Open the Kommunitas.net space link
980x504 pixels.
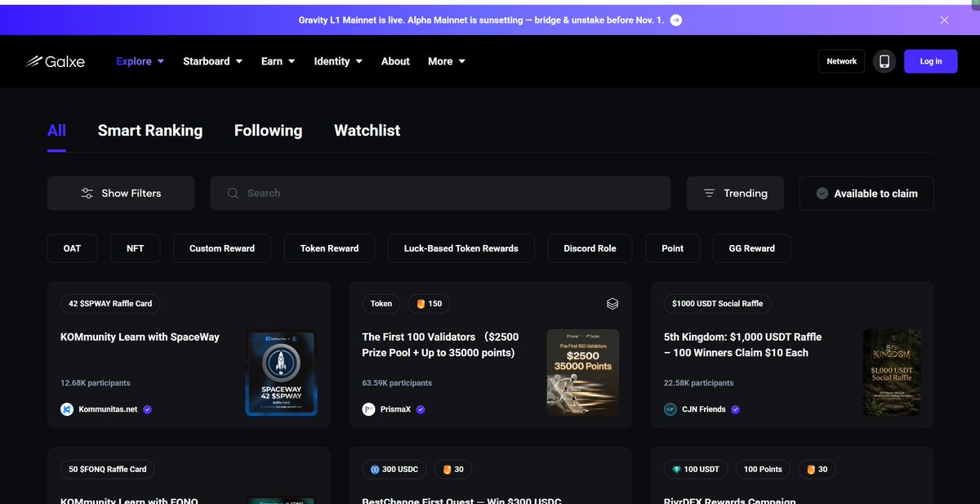pyautogui.click(x=109, y=409)
